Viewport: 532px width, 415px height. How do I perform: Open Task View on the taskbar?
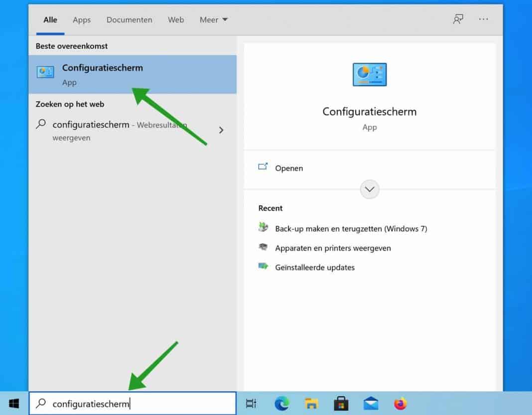coord(251,403)
